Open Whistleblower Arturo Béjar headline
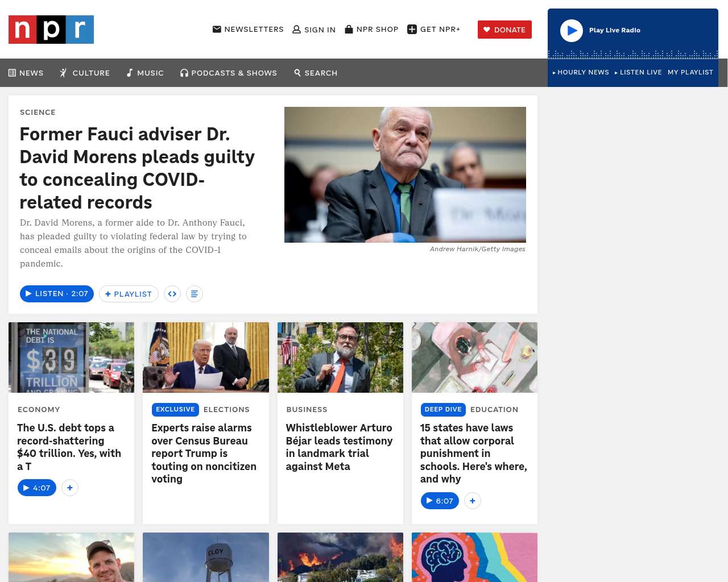The width and height of the screenshot is (728, 582). 340,447
